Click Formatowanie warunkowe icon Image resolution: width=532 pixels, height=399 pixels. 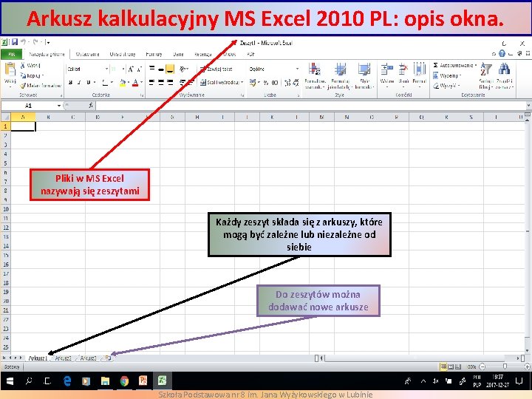pyautogui.click(x=315, y=69)
